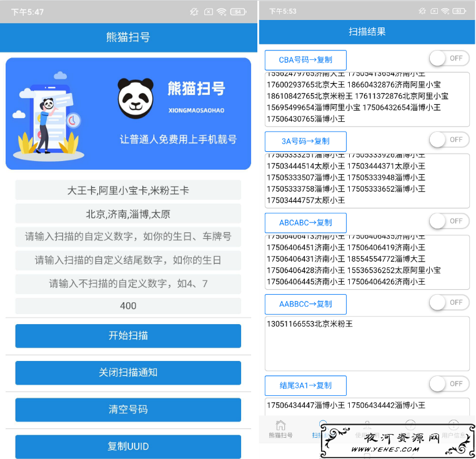Screen dimensions: 476x459
Task: Toggle the 3A号码 OFF switch
Action: (x=449, y=140)
